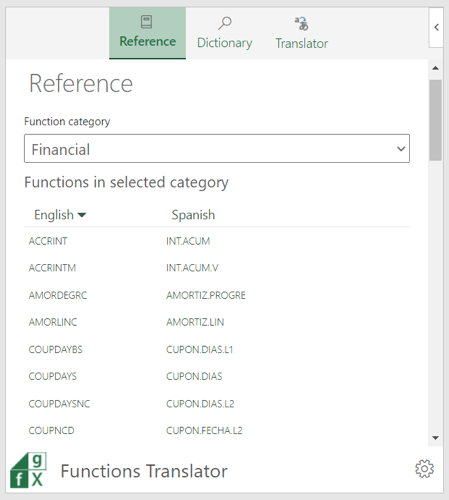Select the COUPDAYBS function
This screenshot has width=449, height=500.
(x=55, y=349)
